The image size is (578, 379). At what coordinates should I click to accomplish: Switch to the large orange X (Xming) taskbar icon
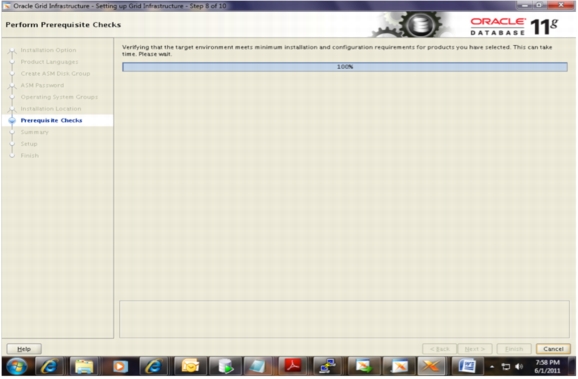(431, 366)
